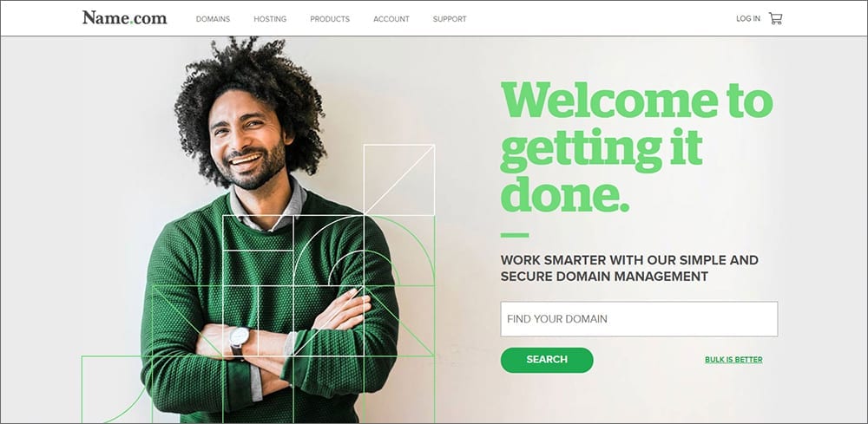Click the green SEARCH button

[547, 360]
